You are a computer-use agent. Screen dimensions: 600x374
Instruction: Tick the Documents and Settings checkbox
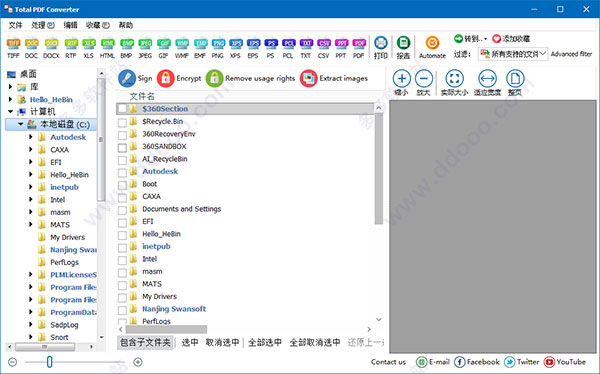(122, 210)
